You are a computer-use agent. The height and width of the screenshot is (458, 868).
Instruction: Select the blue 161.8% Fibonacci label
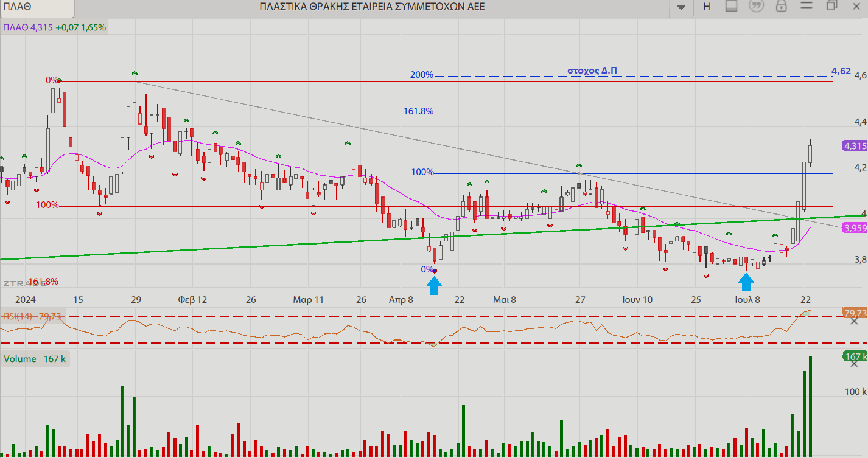(x=418, y=111)
